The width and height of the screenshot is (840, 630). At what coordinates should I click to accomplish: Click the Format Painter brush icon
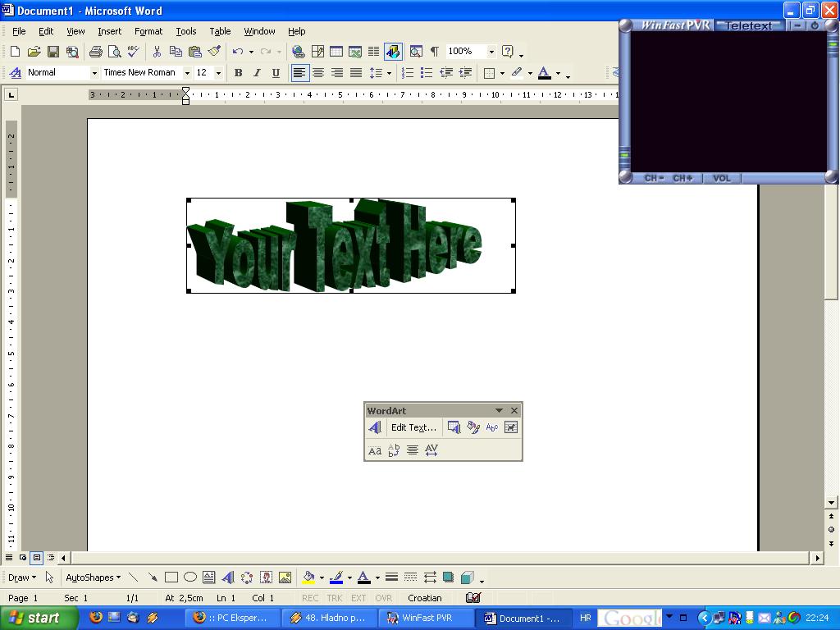[214, 52]
